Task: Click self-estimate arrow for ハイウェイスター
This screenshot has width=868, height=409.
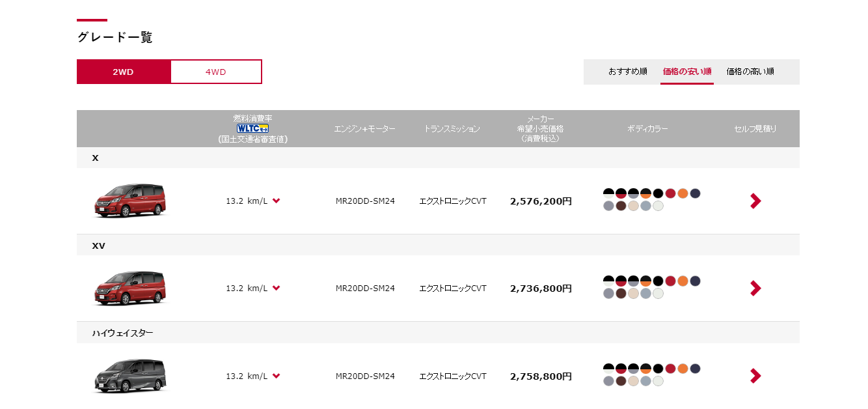Action: (755, 376)
